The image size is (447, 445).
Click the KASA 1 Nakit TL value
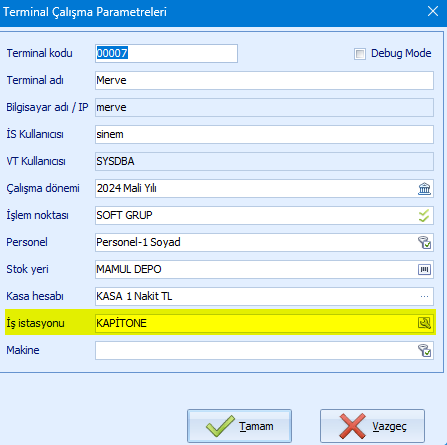(134, 296)
